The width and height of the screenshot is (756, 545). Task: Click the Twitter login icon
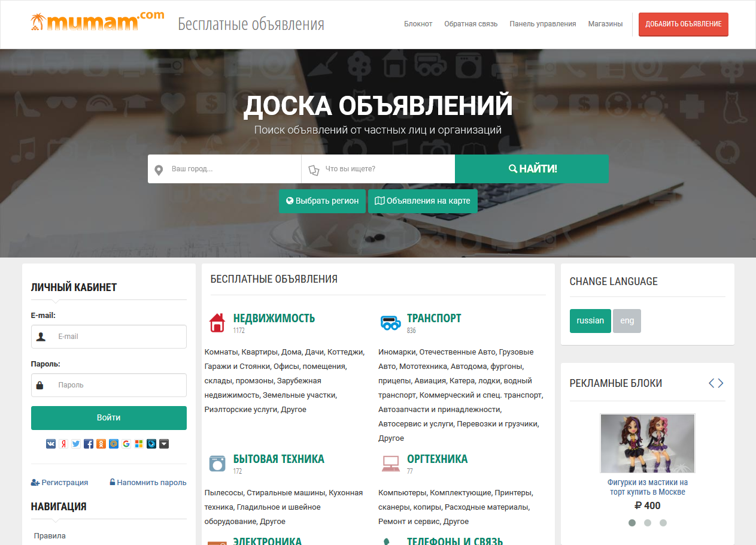[76, 444]
